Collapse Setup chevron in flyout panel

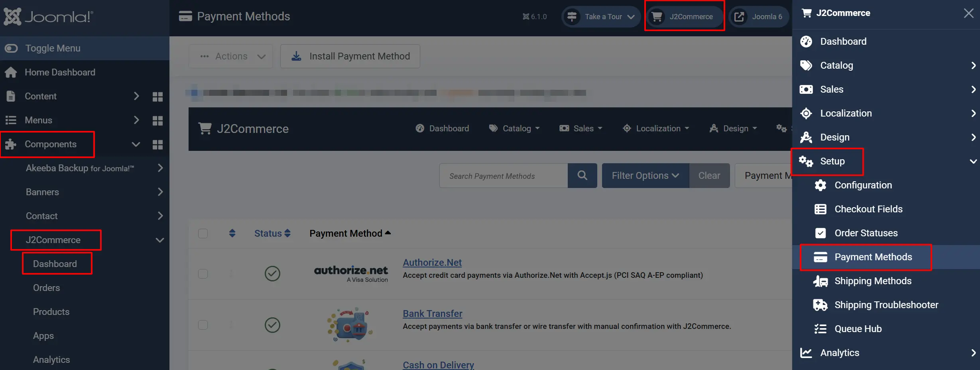click(973, 161)
